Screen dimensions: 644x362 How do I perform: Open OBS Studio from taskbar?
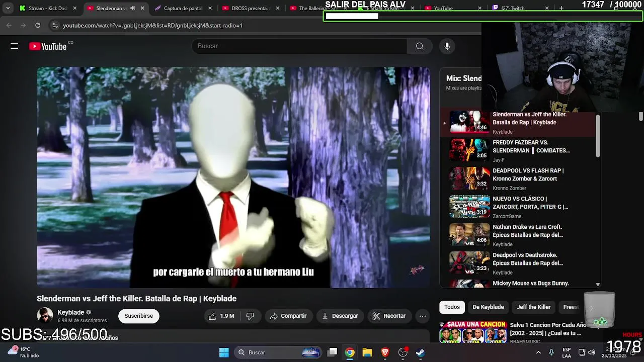point(403,352)
